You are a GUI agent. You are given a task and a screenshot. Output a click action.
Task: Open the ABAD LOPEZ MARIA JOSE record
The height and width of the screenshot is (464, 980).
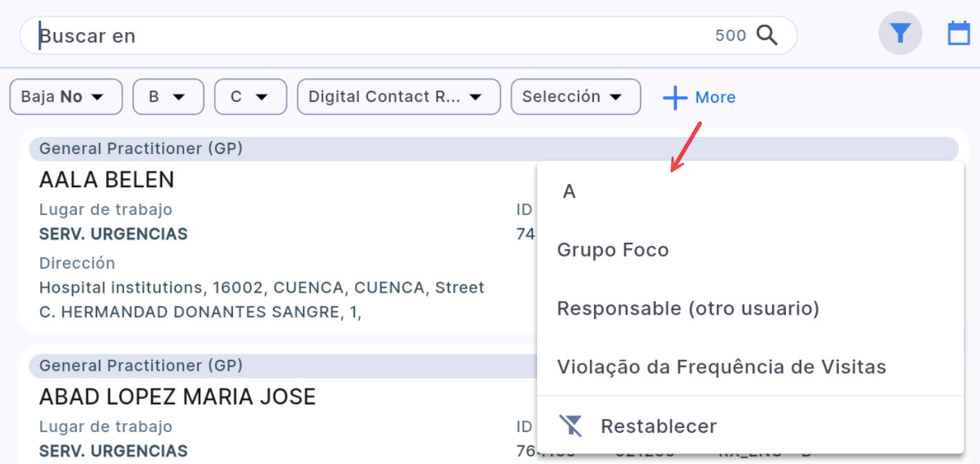point(177,397)
